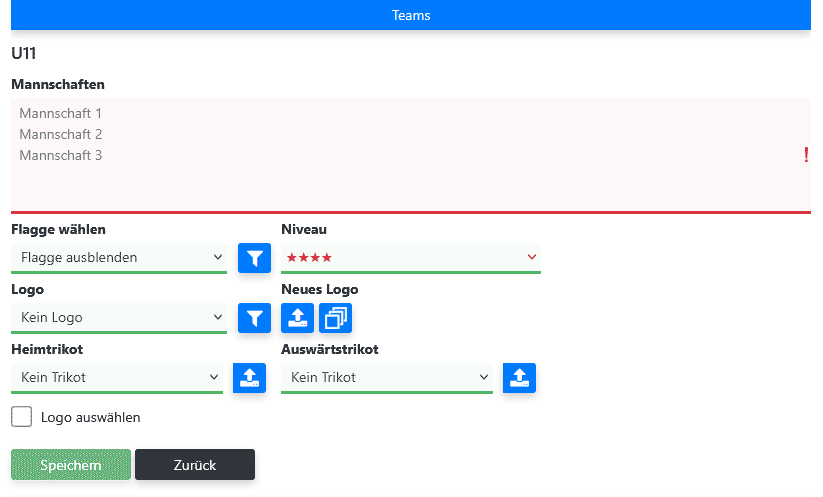Upload a new logo via upload icon

click(298, 318)
